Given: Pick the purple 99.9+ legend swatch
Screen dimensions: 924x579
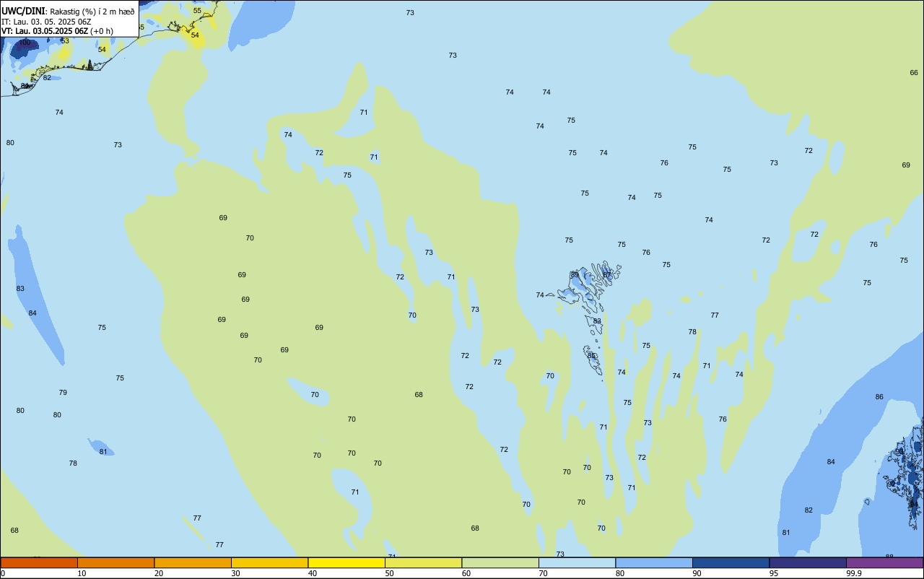Looking at the screenshot, I should click(884, 562).
